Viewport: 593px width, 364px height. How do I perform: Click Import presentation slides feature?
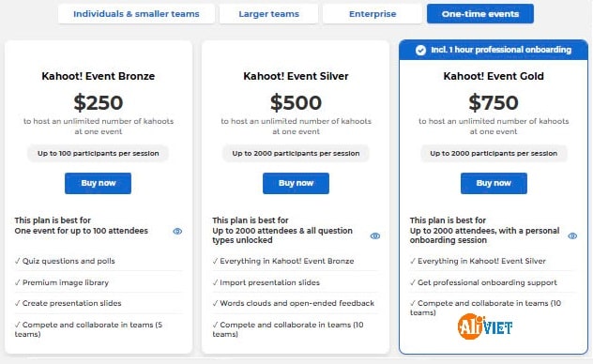(x=266, y=282)
